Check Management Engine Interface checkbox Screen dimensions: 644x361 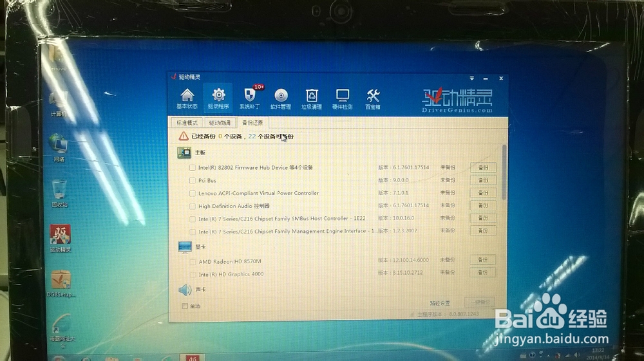coord(192,232)
